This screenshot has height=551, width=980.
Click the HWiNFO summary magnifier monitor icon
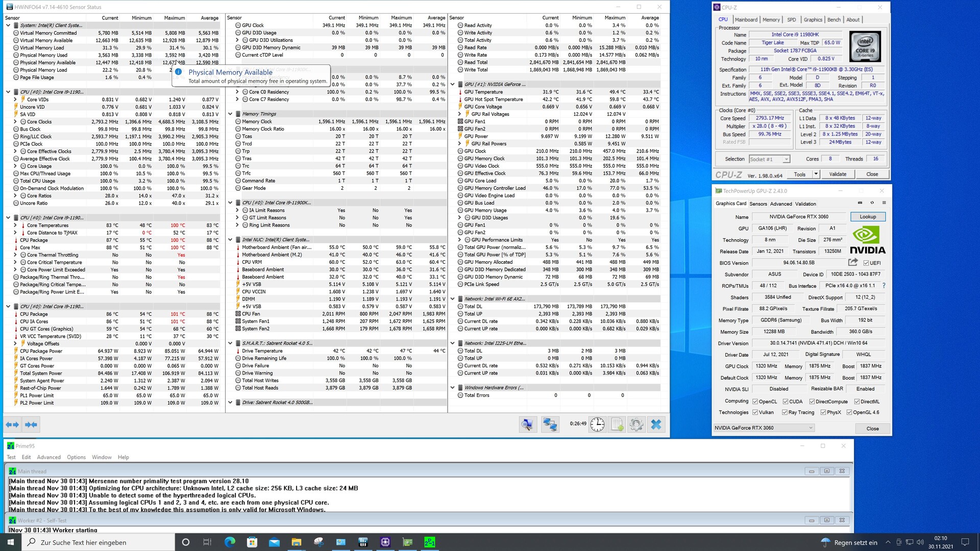[528, 424]
